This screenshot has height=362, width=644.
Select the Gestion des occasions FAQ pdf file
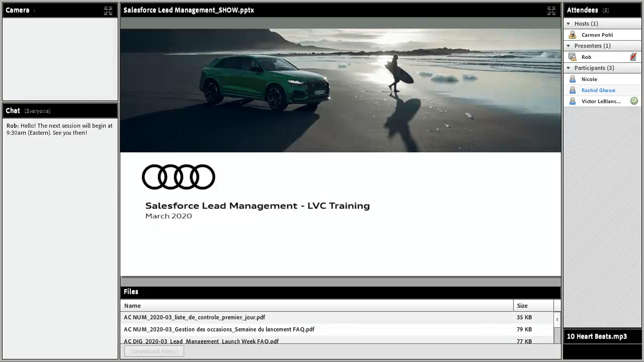pos(337,329)
